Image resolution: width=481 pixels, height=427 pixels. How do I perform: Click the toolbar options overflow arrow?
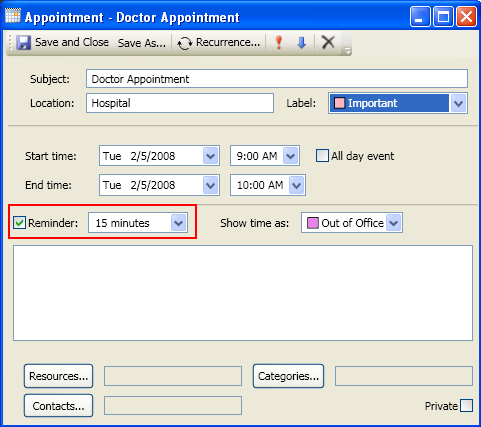click(x=348, y=51)
